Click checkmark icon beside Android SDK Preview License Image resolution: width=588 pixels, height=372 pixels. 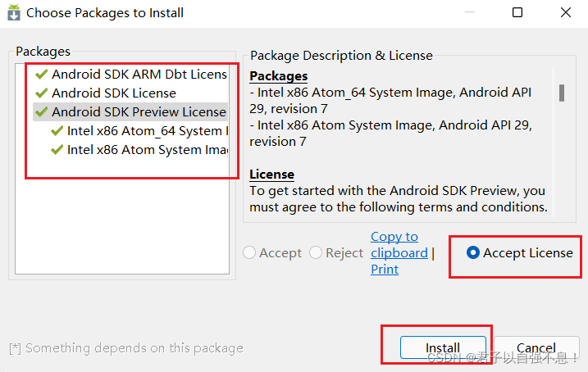[42, 111]
